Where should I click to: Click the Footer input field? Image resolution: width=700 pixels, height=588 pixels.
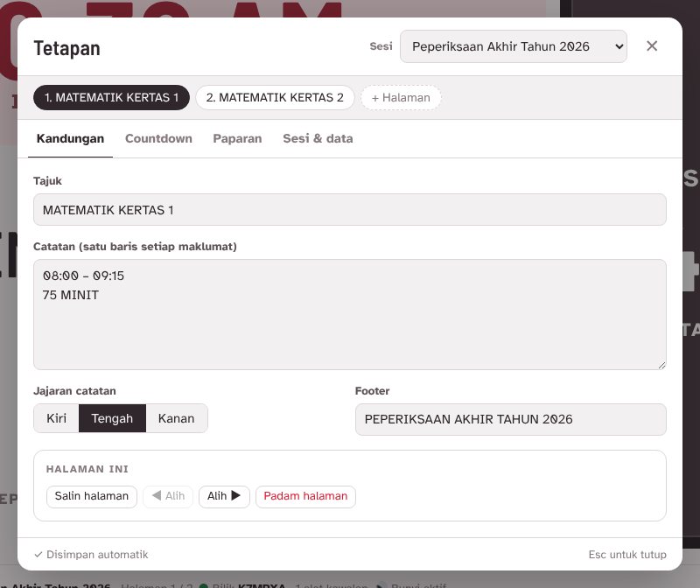click(x=511, y=420)
